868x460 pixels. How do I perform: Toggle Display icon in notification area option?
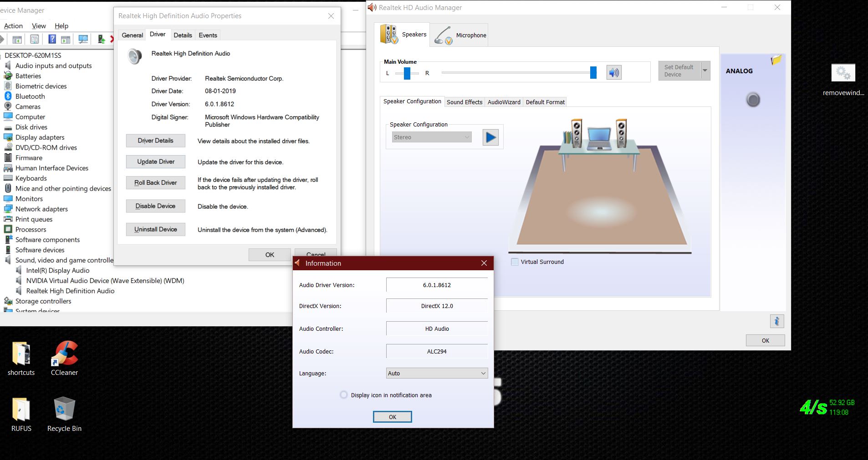[x=344, y=395]
